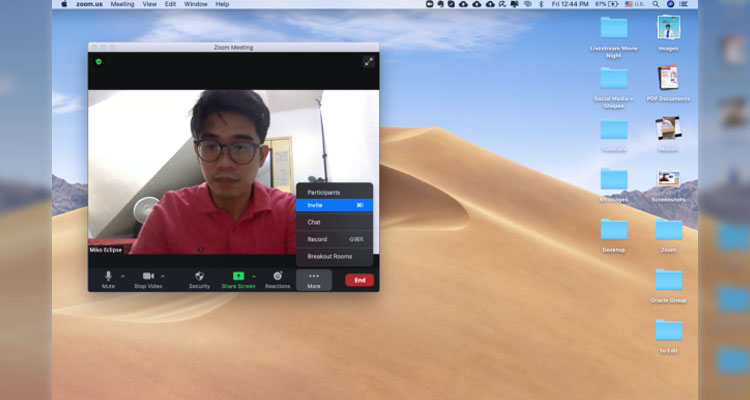Open the Reactions picker
This screenshot has width=750, height=400.
(277, 280)
